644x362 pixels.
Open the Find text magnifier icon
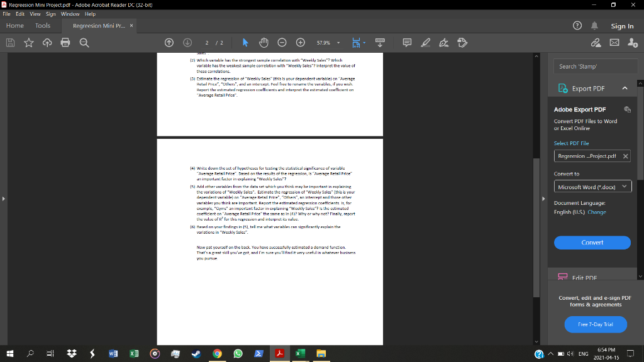pos(84,43)
